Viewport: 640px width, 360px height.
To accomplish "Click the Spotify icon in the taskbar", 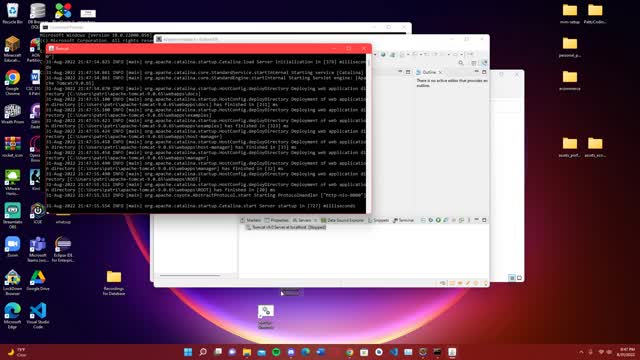I will pyautogui.click(x=276, y=352).
